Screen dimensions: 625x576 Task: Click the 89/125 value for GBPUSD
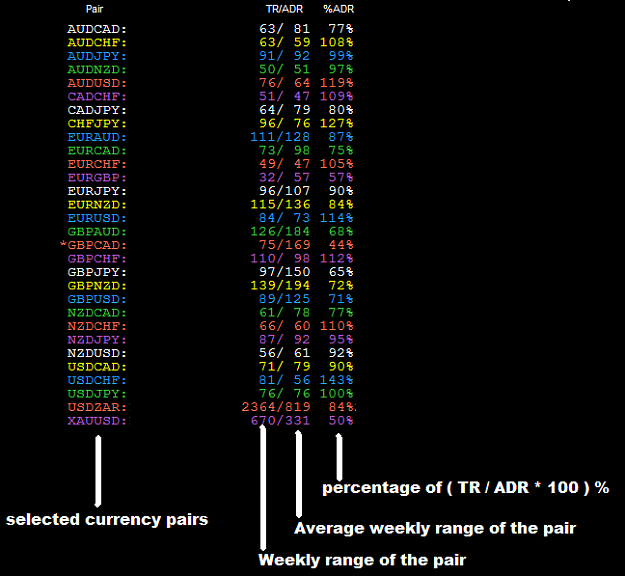click(285, 299)
